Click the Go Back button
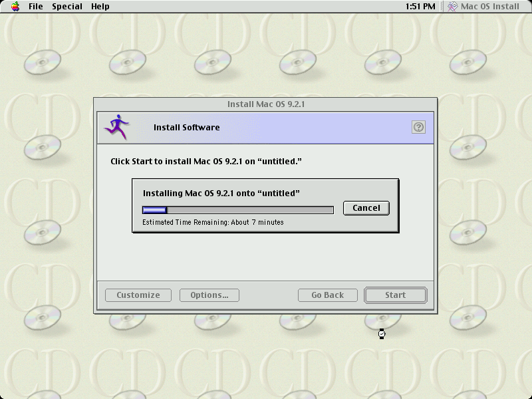 (x=327, y=295)
